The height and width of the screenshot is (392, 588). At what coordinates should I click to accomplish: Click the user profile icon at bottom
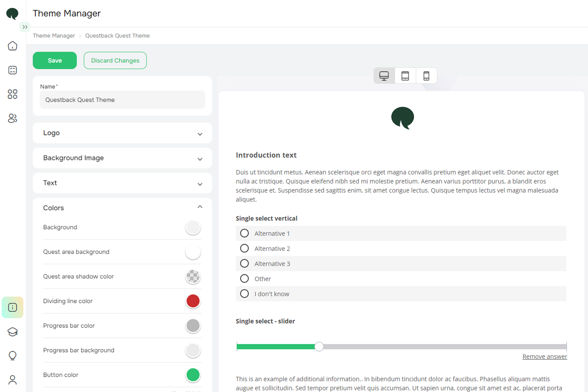click(12, 380)
